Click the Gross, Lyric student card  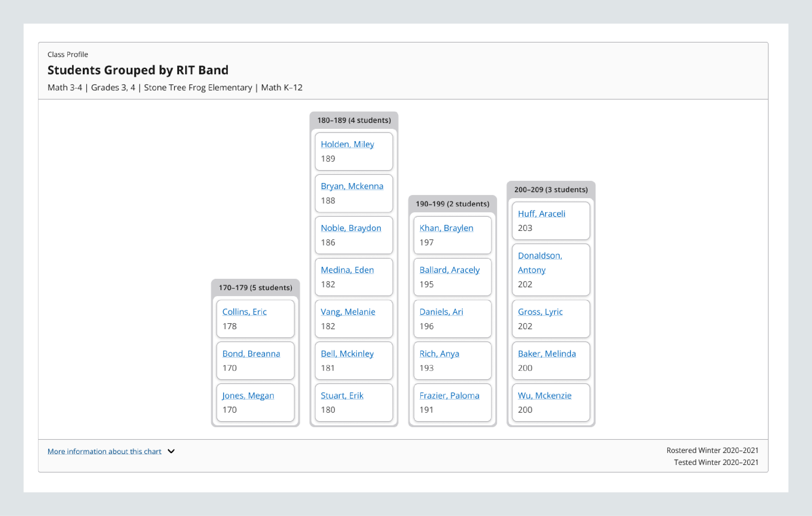tap(551, 318)
